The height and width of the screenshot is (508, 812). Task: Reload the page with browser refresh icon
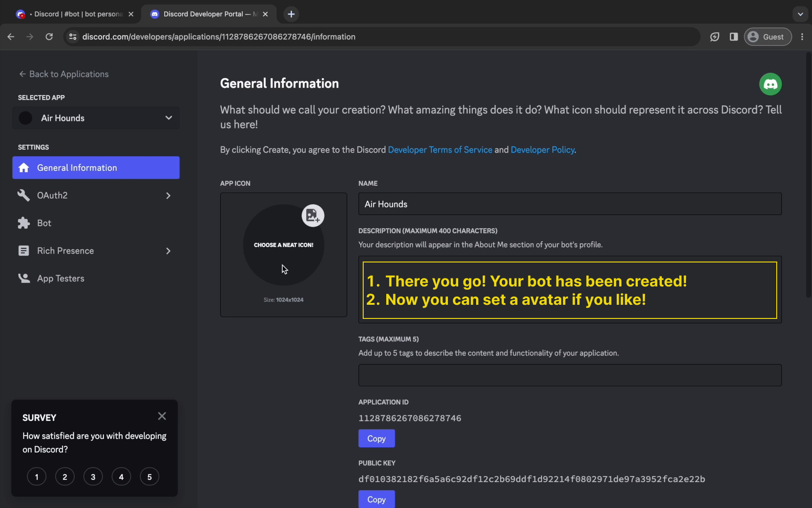coord(49,37)
